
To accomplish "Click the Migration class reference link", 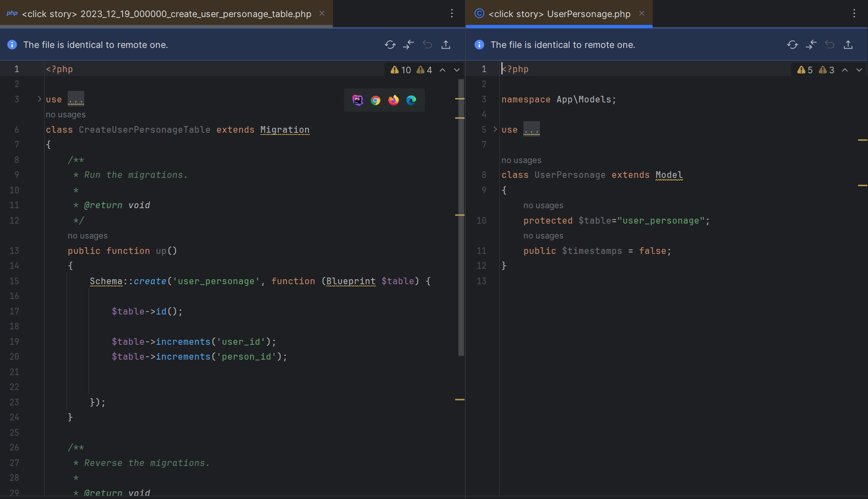I will [x=285, y=129].
